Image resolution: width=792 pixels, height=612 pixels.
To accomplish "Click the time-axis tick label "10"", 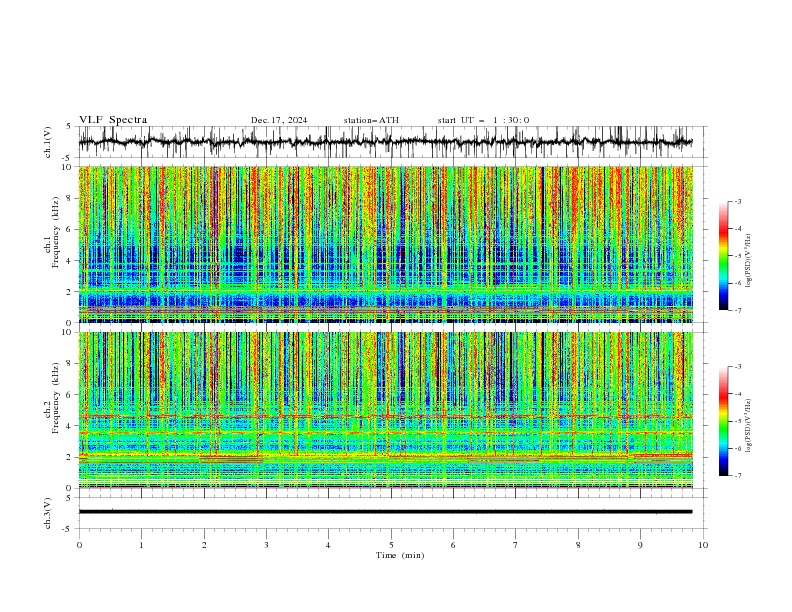I will pyautogui.click(x=703, y=545).
